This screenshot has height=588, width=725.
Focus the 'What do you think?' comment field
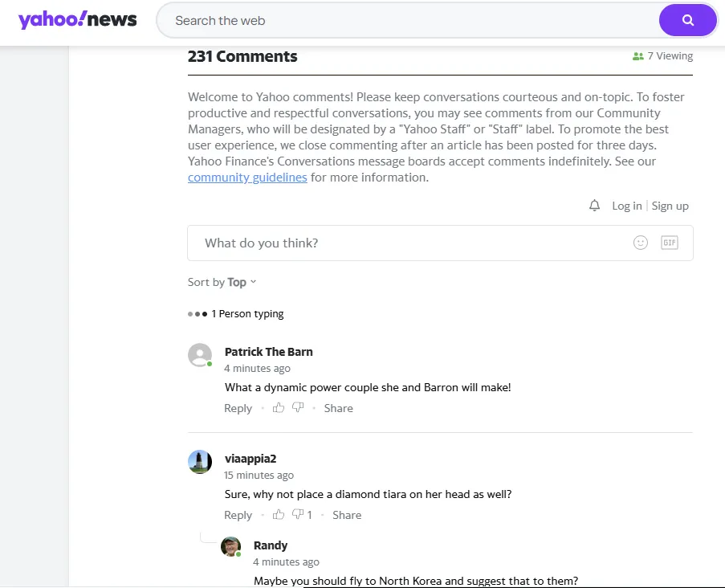click(x=409, y=243)
